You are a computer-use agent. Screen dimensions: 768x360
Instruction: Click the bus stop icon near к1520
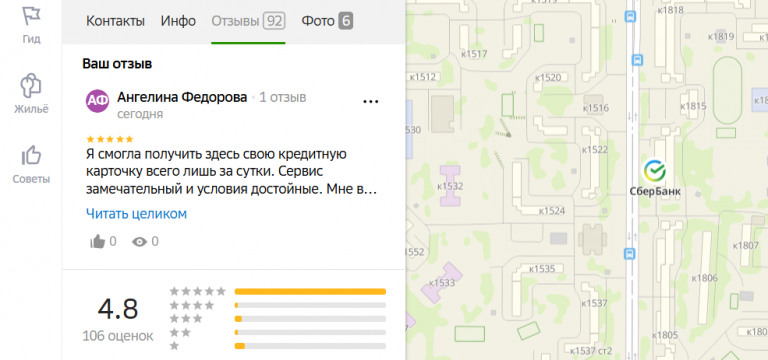pyautogui.click(x=637, y=60)
